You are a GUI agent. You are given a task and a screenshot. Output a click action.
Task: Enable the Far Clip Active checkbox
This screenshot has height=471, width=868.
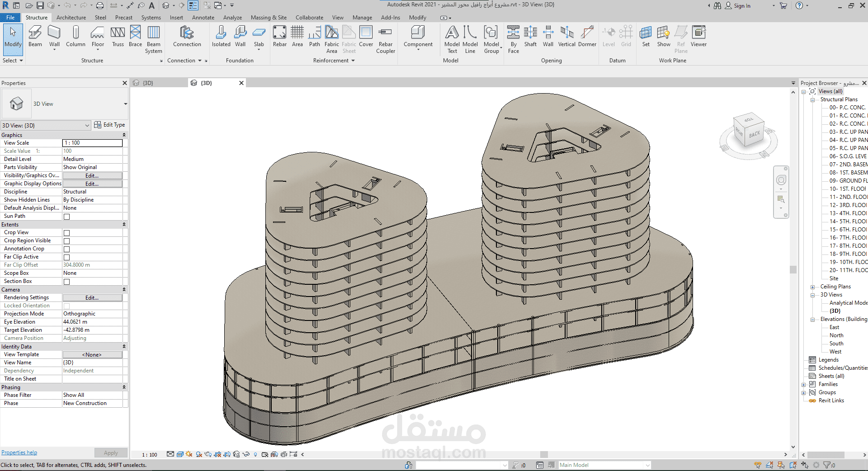point(67,257)
